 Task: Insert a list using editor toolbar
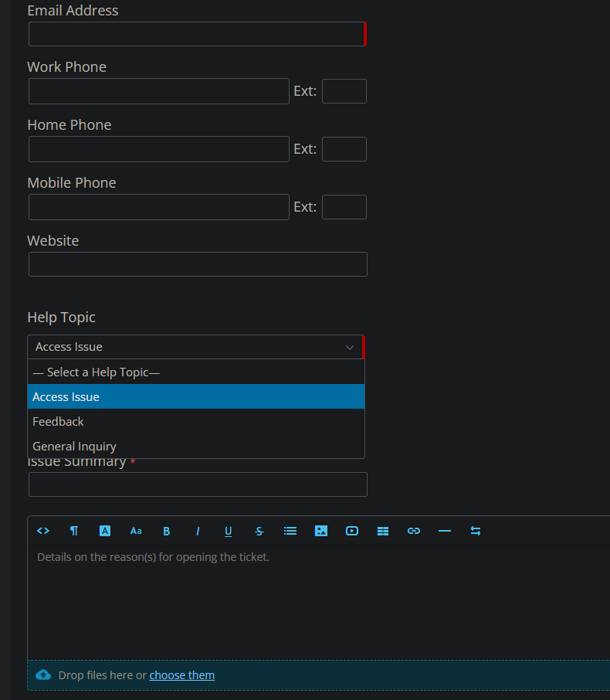(x=290, y=531)
